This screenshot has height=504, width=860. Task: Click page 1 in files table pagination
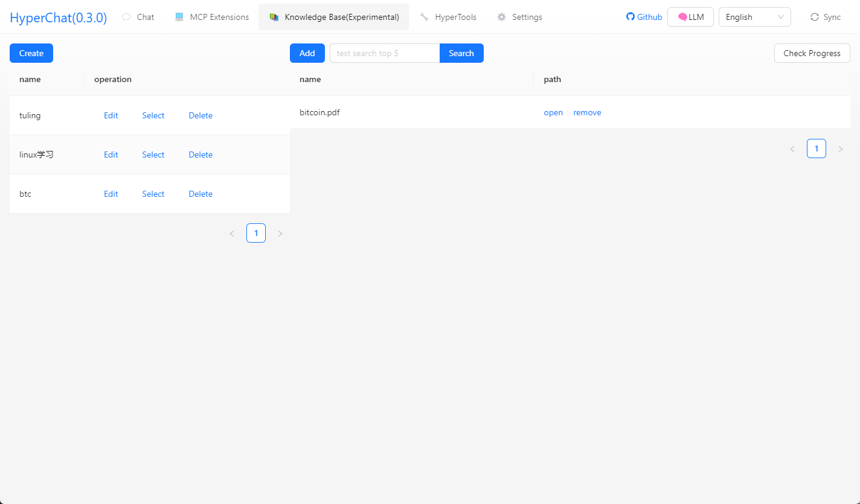[x=817, y=148]
